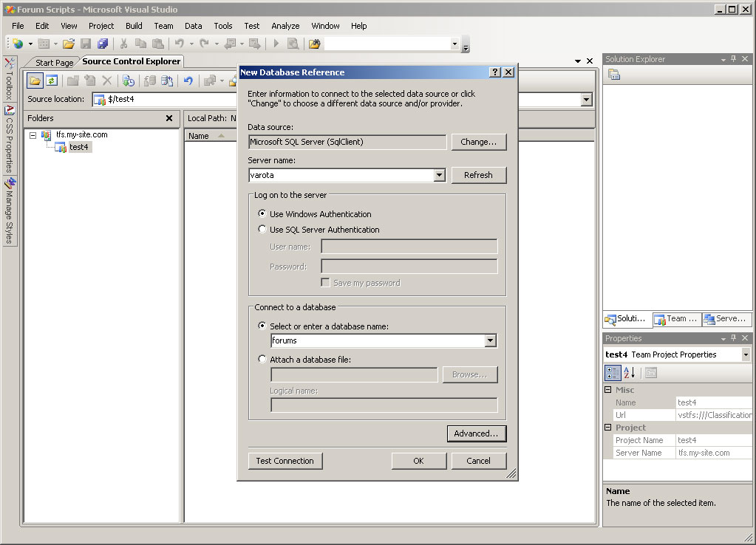Select Use Windows Authentication radio button
This screenshot has width=756, height=545.
pyautogui.click(x=262, y=213)
